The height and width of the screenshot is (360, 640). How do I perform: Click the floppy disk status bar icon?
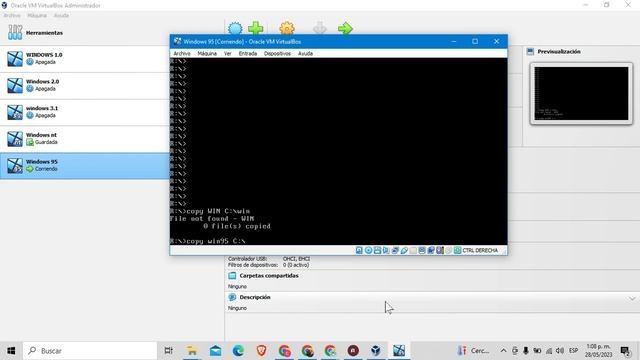[x=378, y=250]
